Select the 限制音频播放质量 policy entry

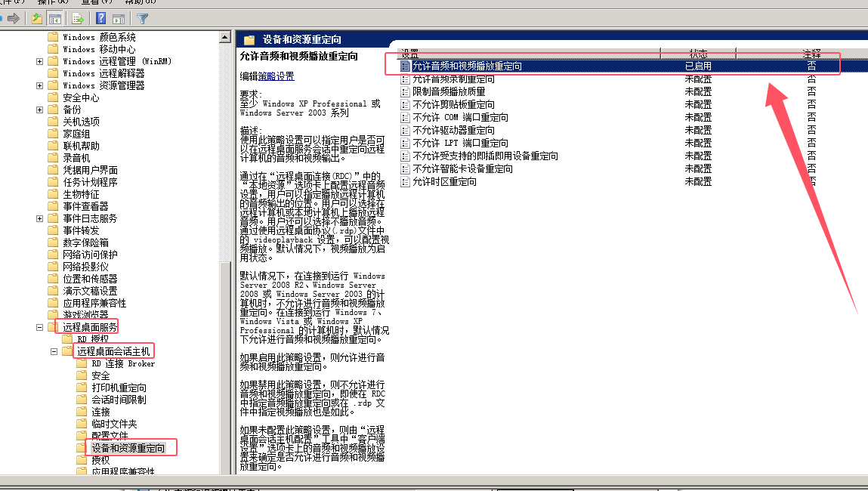point(449,91)
